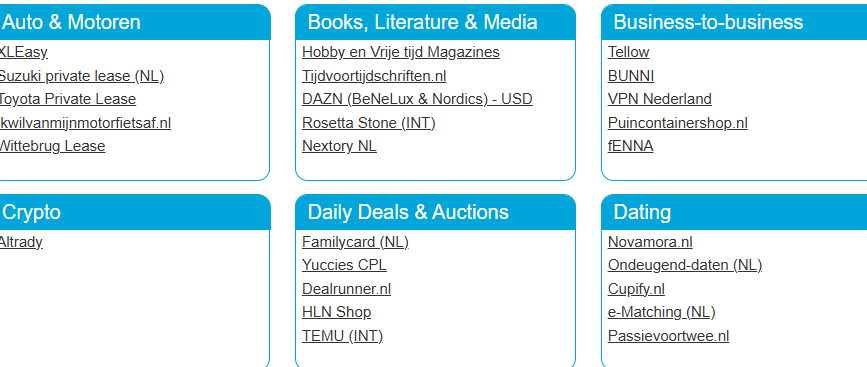Screen dimensions: 867x367
Task: Select Puincontainershop.nl link
Action: tap(678, 123)
